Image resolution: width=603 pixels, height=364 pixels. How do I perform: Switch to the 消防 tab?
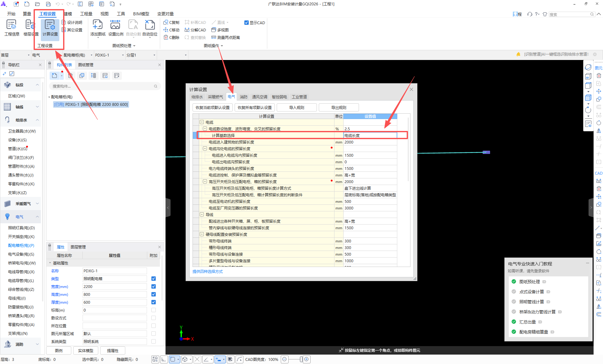tap(243, 97)
